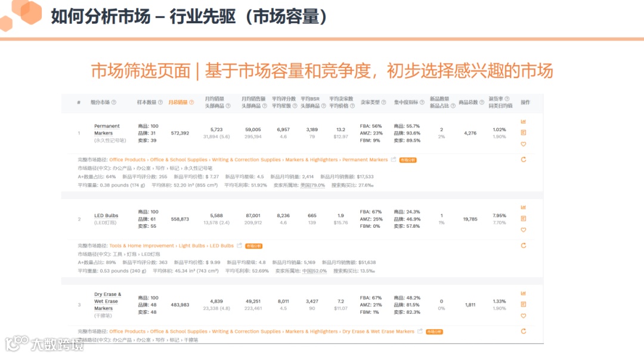
Task: Follow Markers & Highlighters in Permanent Markers path
Action: coord(311,160)
